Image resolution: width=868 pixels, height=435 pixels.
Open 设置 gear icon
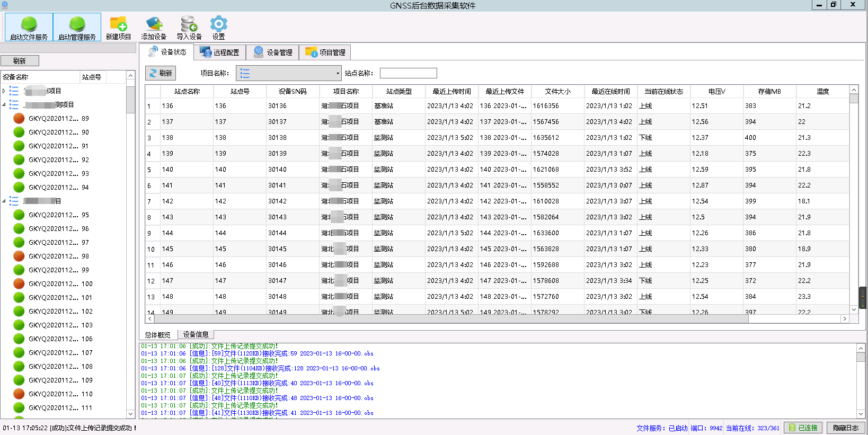(218, 24)
